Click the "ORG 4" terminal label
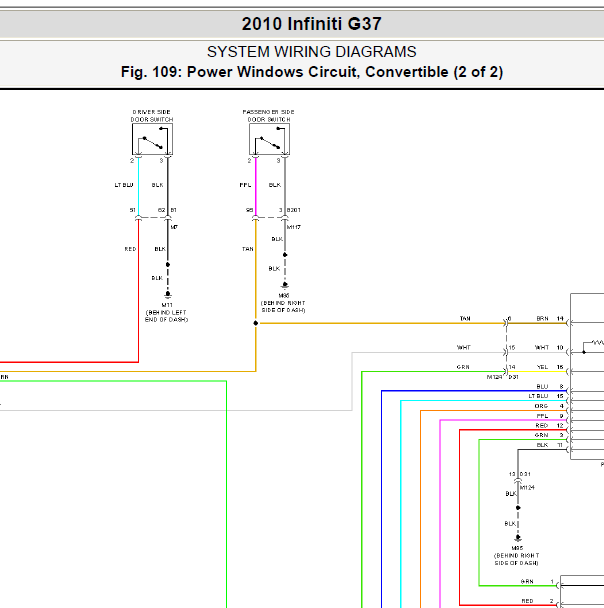The height and width of the screenshot is (608, 604). [x=549, y=406]
